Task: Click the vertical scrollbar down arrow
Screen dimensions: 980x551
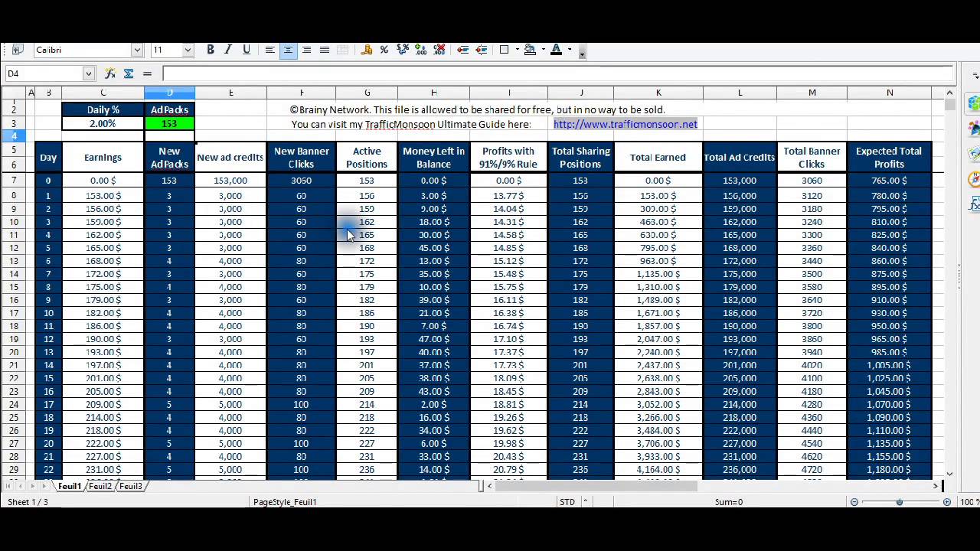Action: (x=950, y=474)
